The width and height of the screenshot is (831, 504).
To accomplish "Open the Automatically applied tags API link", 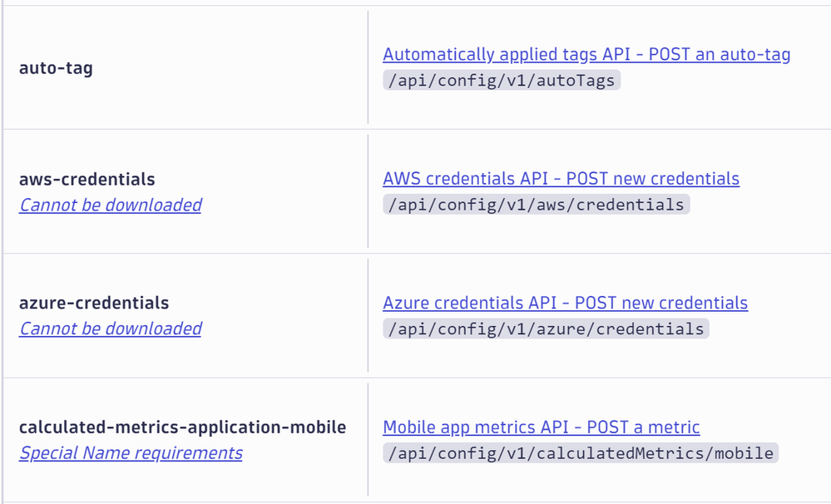I will tap(586, 55).
